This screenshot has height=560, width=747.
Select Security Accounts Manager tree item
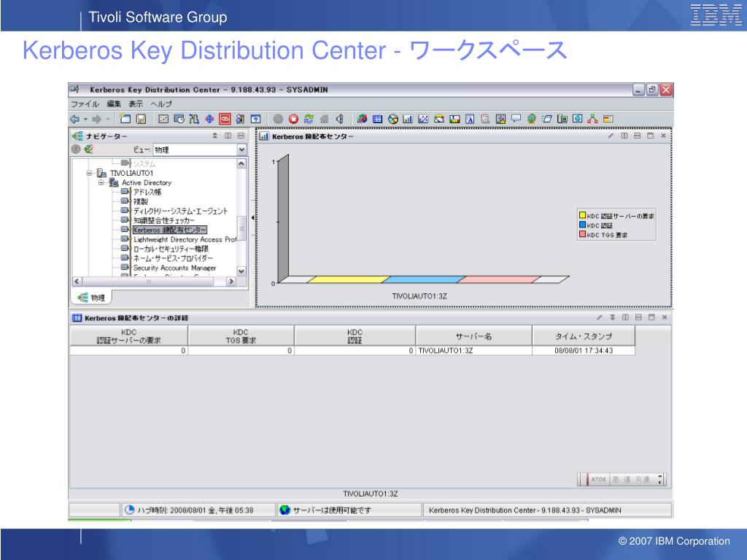pos(175,268)
